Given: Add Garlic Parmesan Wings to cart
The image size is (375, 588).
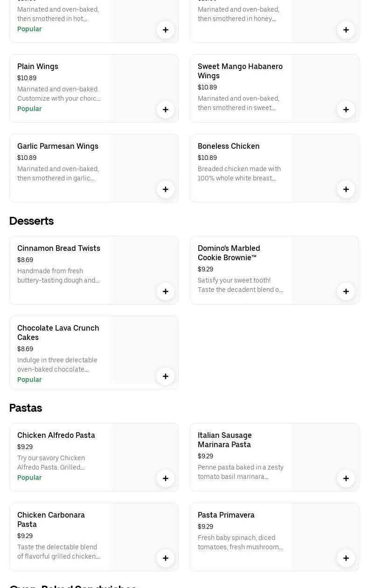Looking at the screenshot, I should 166,189.
